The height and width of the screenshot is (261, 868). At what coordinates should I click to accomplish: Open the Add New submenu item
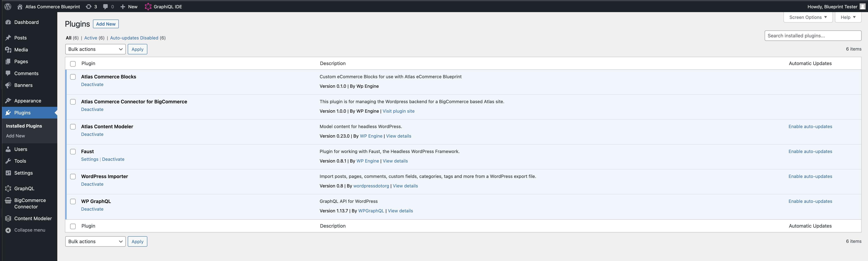tap(16, 136)
